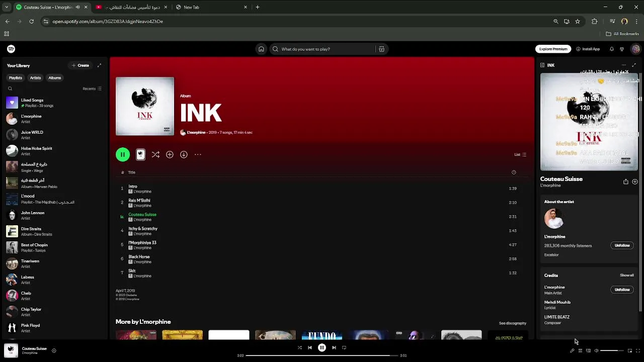Click Explore Premium button
The image size is (644, 362).
[553, 49]
